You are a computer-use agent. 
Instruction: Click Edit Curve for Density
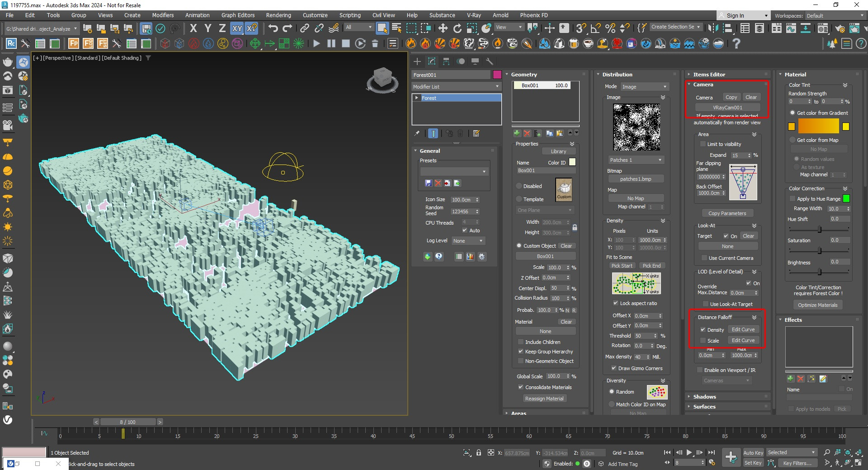[x=743, y=330]
